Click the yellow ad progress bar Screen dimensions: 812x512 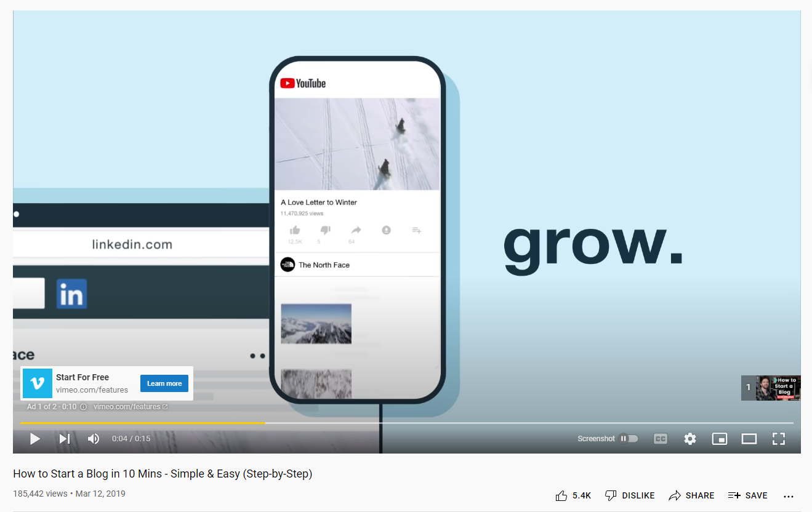point(143,423)
